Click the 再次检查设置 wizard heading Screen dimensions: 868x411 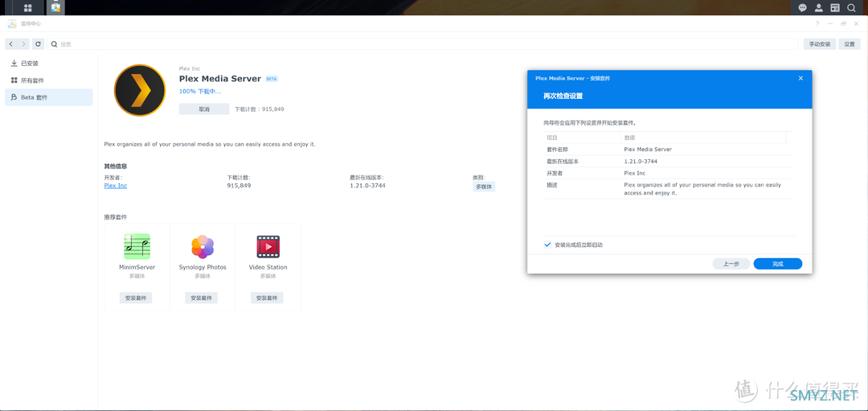coord(563,96)
